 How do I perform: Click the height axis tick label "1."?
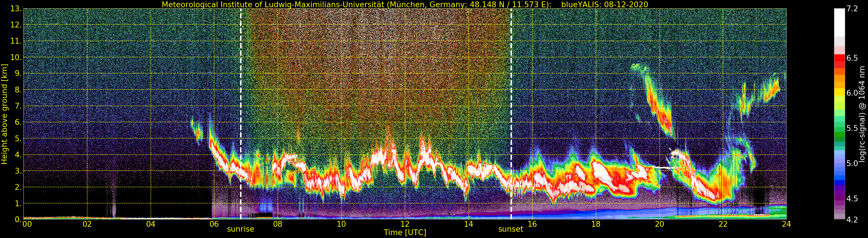[x=18, y=203]
